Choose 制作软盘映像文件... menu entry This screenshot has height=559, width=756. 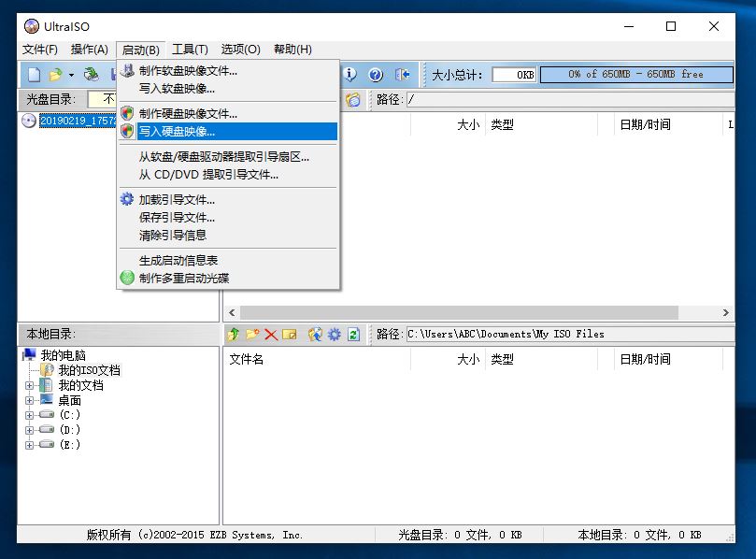point(229,71)
